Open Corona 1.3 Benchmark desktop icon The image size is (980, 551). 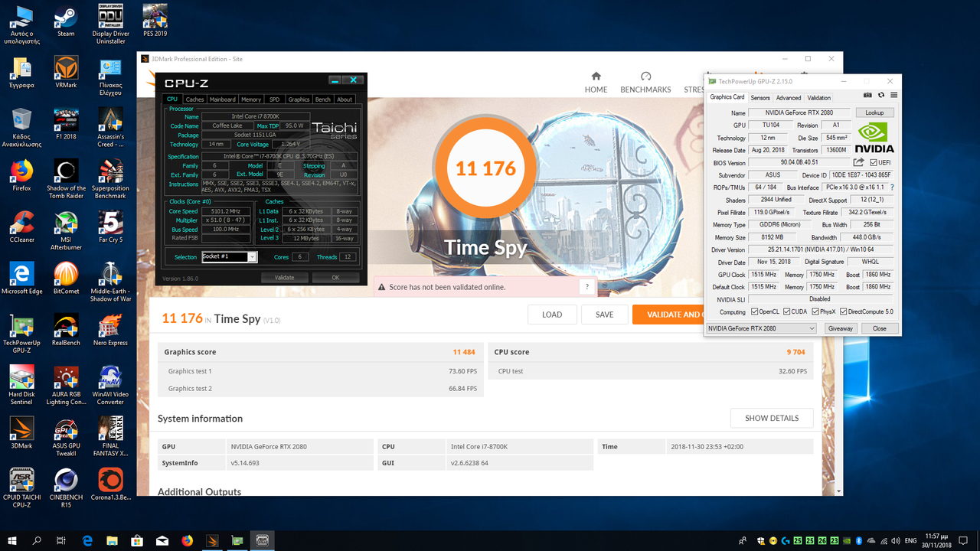(x=111, y=485)
